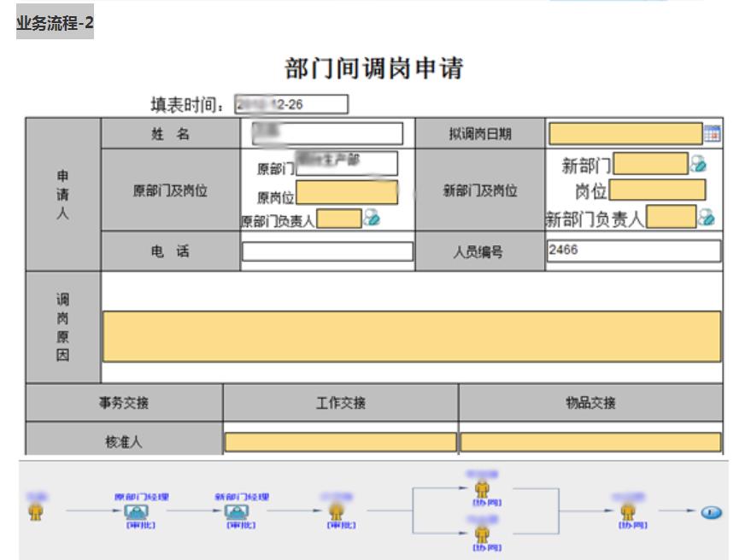Click the lower parallel 协同 person node
The image size is (739, 560).
(x=482, y=534)
